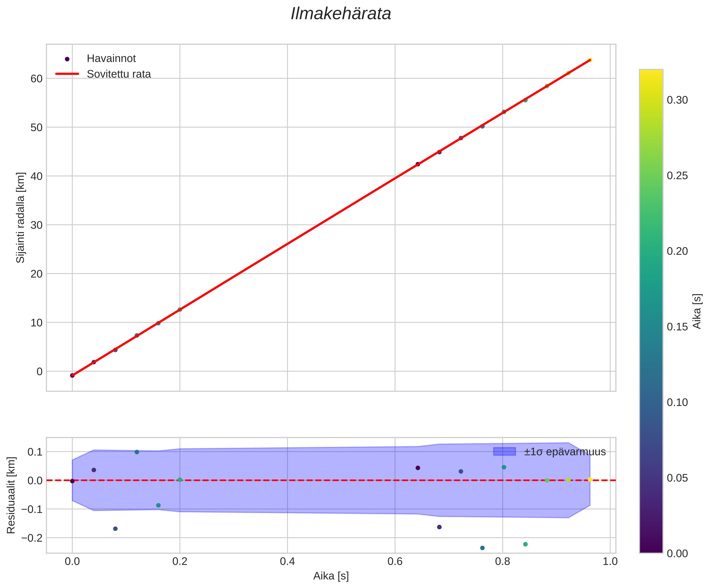The height and width of the screenshot is (588, 709).
Task: Click the '±1σ epävarmuus' legend swatch
Action: [x=505, y=452]
